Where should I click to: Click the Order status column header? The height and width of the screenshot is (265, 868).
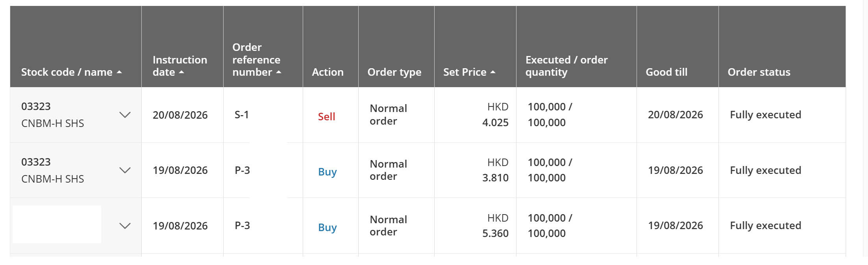tap(759, 72)
